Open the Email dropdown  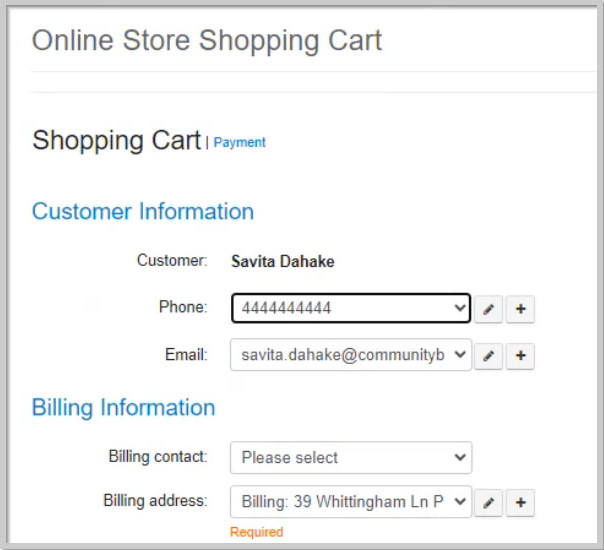pyautogui.click(x=351, y=355)
